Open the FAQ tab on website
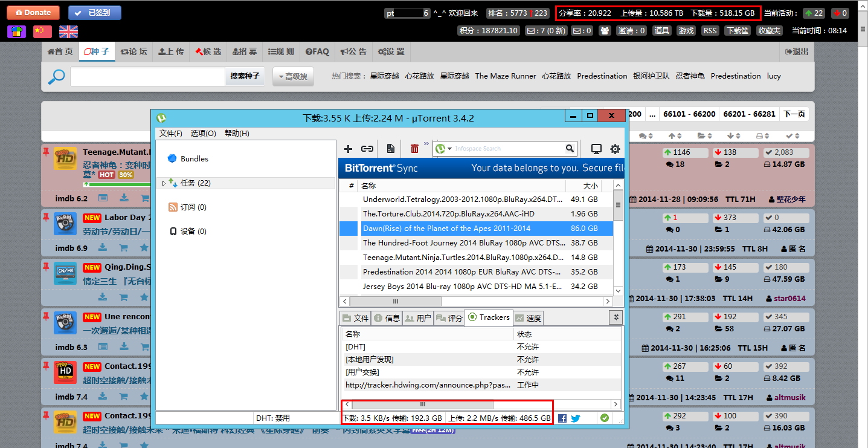Viewport: 868px width, 448px height. pyautogui.click(x=317, y=51)
